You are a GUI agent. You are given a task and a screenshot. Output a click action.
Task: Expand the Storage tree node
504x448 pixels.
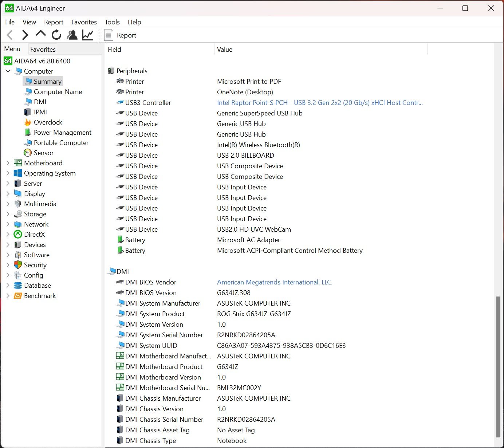8,214
